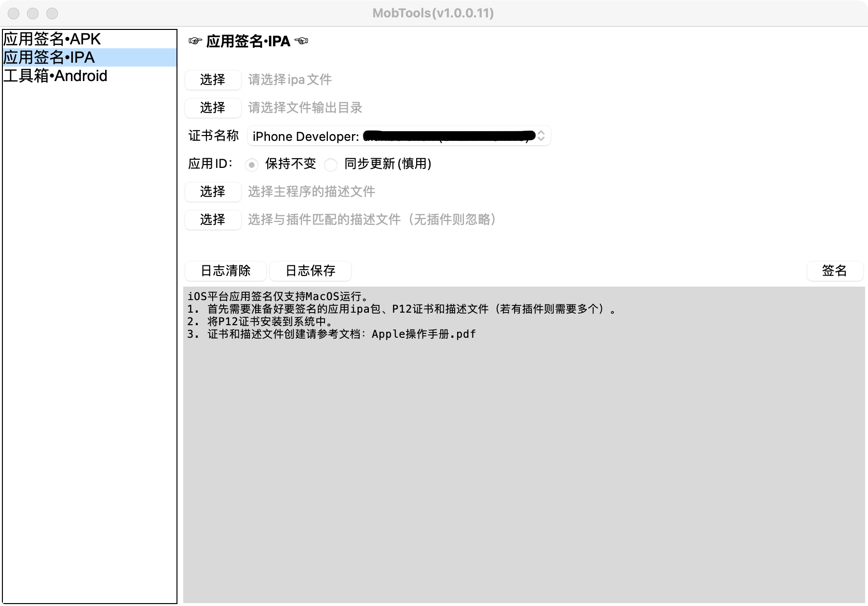The height and width of the screenshot is (606, 868).
Task: Click the certificate dropdown chevron arrows
Action: tap(541, 136)
